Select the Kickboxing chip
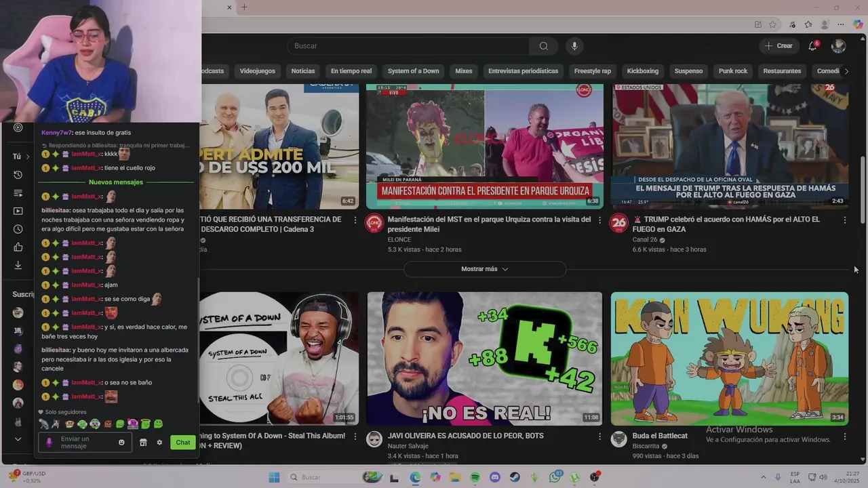 pyautogui.click(x=643, y=71)
